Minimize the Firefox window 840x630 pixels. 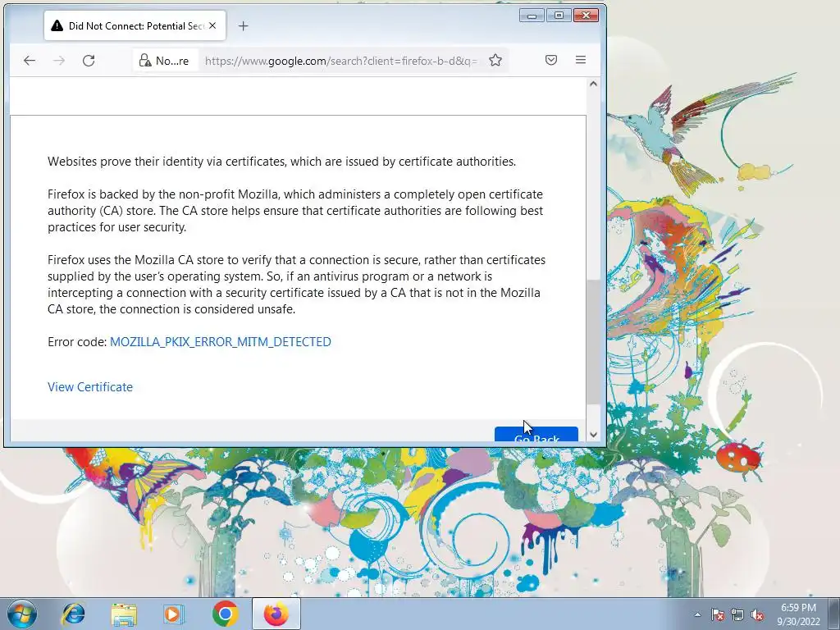tap(532, 16)
